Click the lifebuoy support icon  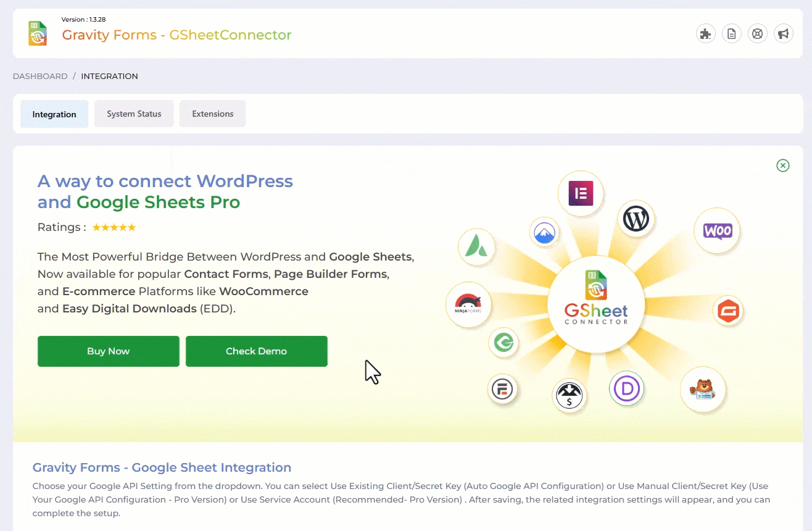[758, 33]
